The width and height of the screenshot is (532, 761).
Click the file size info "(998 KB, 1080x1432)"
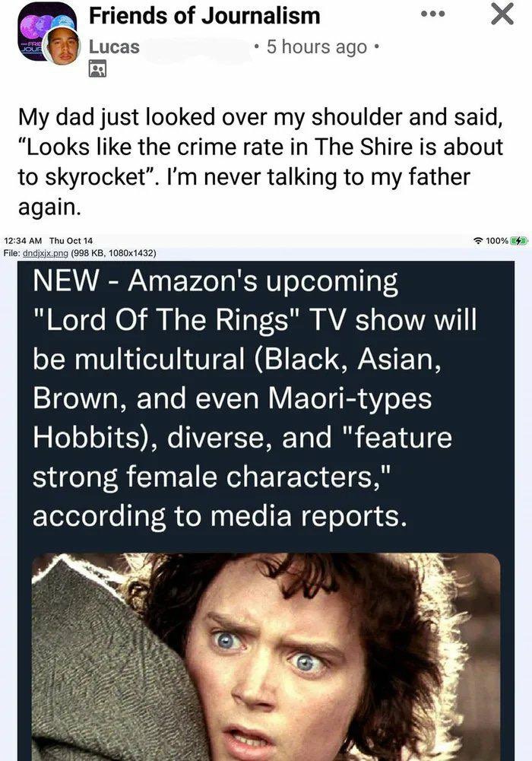(x=113, y=253)
